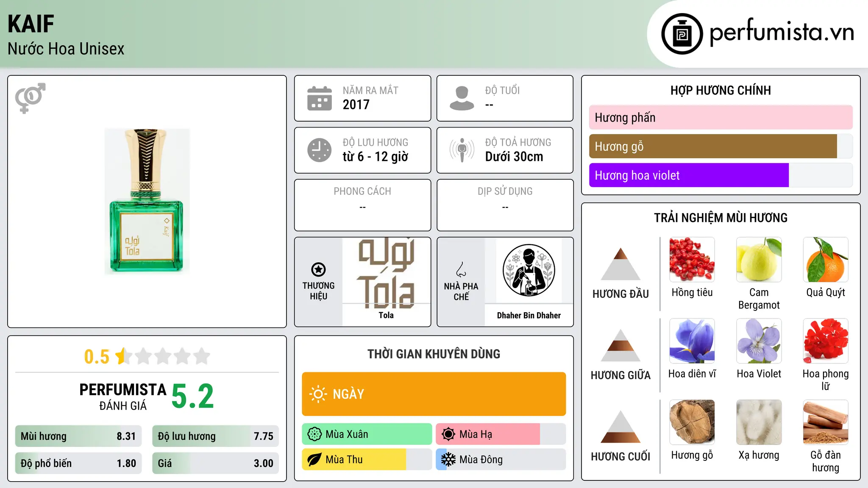
Task: Select the Gỗ đàn hương note image
Action: (826, 422)
